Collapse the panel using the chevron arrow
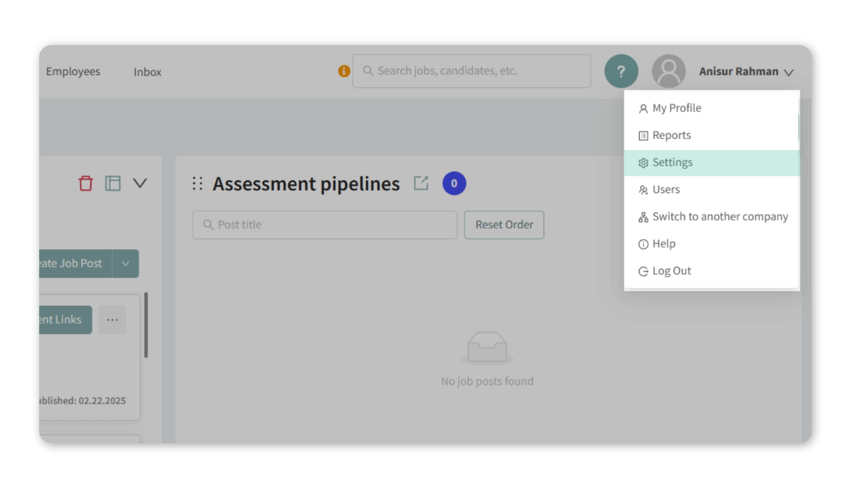 pos(140,183)
